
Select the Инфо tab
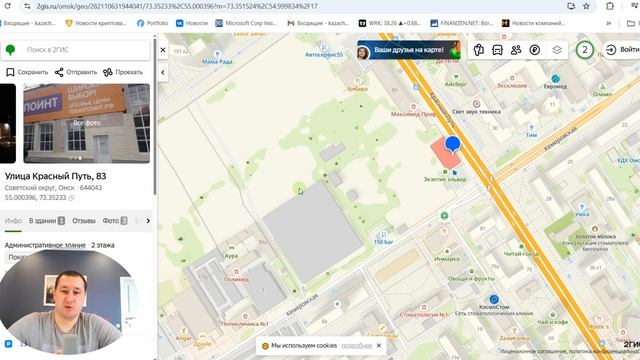[x=13, y=221]
